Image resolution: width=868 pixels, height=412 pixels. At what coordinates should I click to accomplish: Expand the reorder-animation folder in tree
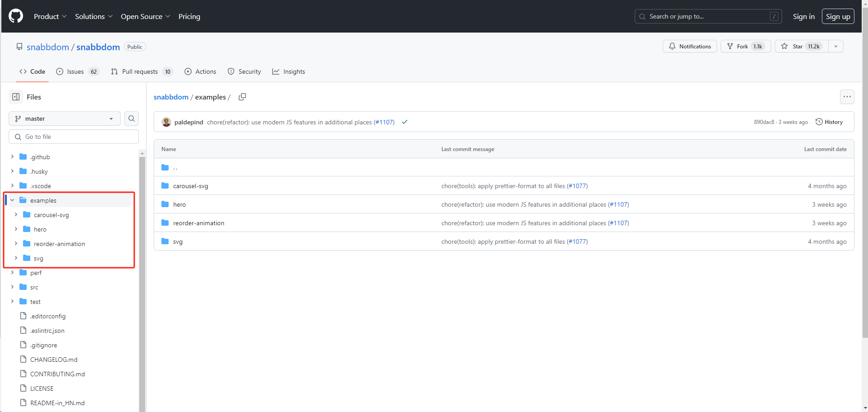coord(16,244)
